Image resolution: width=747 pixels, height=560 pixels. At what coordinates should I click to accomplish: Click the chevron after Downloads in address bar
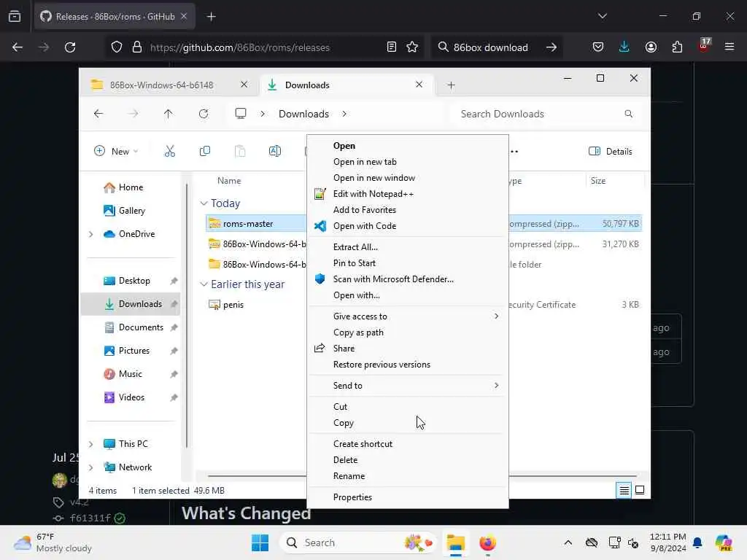(344, 114)
